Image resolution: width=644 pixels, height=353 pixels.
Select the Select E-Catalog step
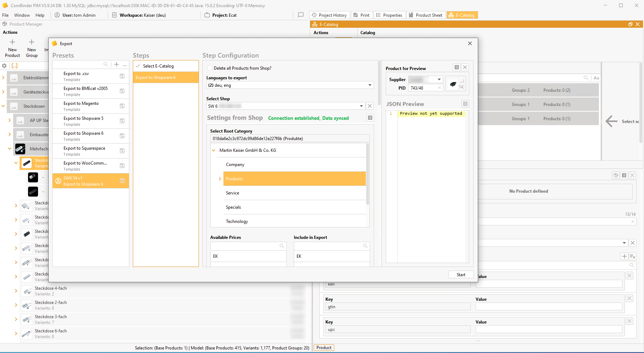pos(158,66)
